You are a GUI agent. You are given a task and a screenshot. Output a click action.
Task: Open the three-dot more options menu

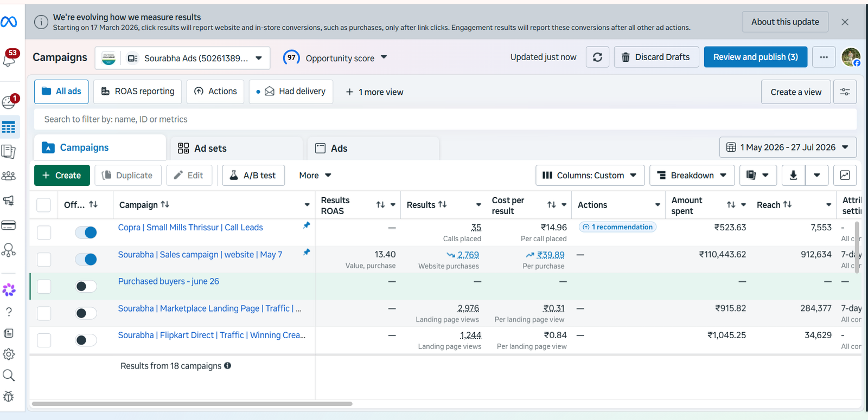[x=824, y=57]
